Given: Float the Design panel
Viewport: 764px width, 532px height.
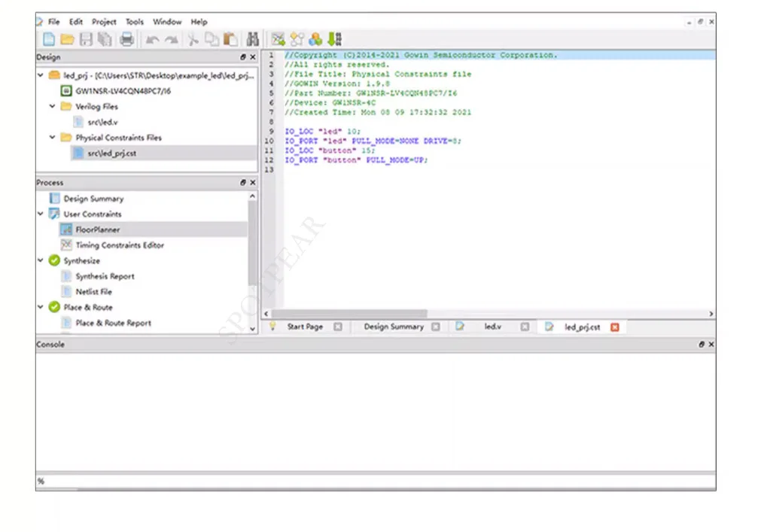Looking at the screenshot, I should tap(242, 57).
